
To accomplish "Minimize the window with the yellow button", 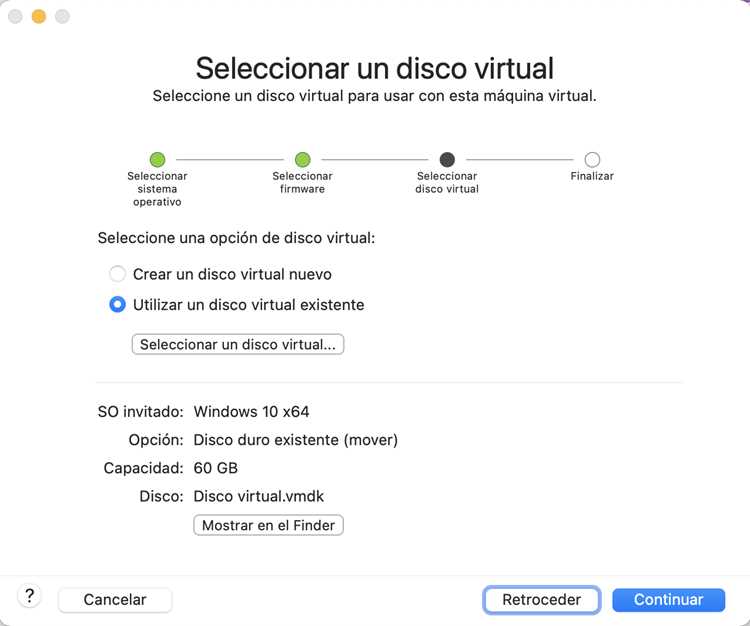I will click(x=39, y=16).
